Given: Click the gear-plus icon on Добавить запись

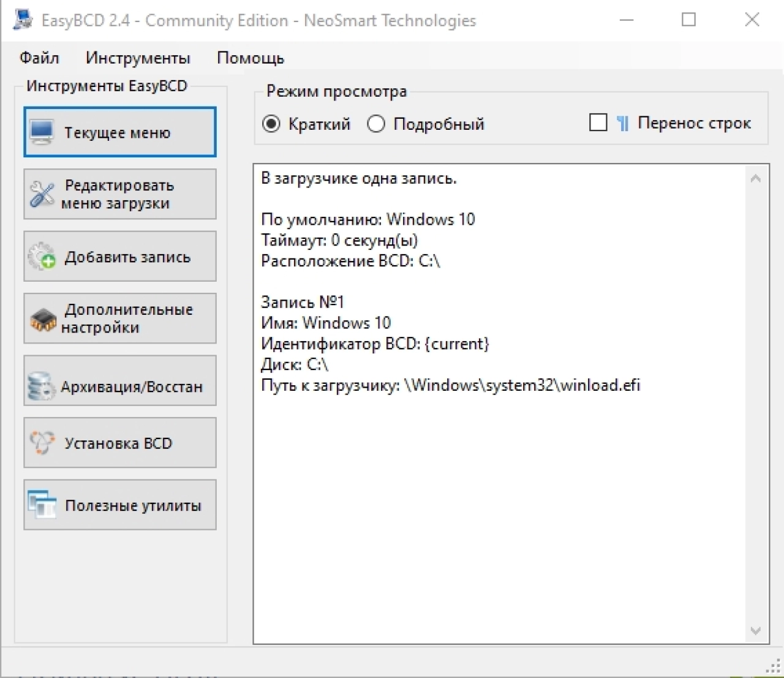Looking at the screenshot, I should pyautogui.click(x=42, y=257).
